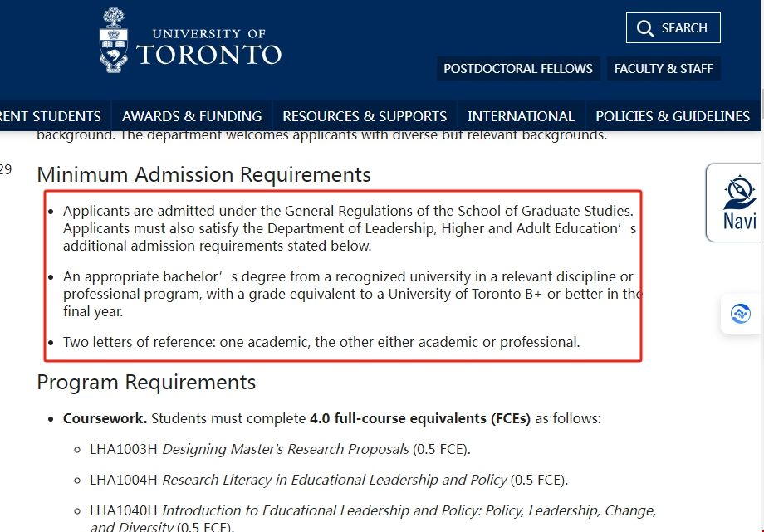Open the Navi compass assistant widget
The image size is (764, 532).
[x=736, y=191]
